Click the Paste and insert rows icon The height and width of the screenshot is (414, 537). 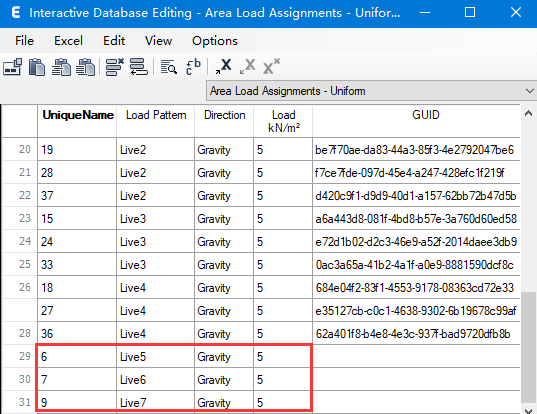click(61, 67)
